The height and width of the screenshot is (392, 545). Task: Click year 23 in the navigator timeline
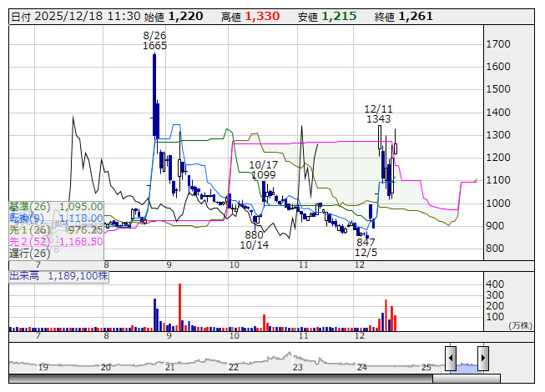(297, 367)
